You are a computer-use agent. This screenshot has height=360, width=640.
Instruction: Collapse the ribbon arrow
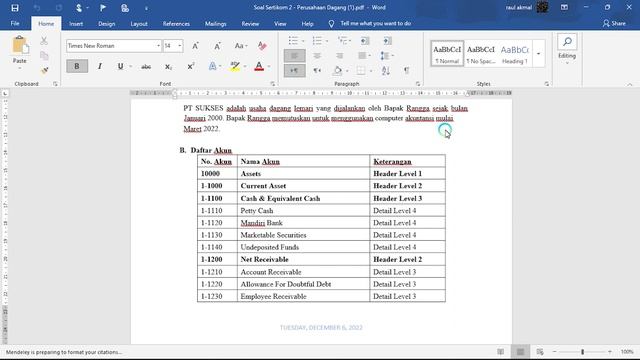[630, 84]
